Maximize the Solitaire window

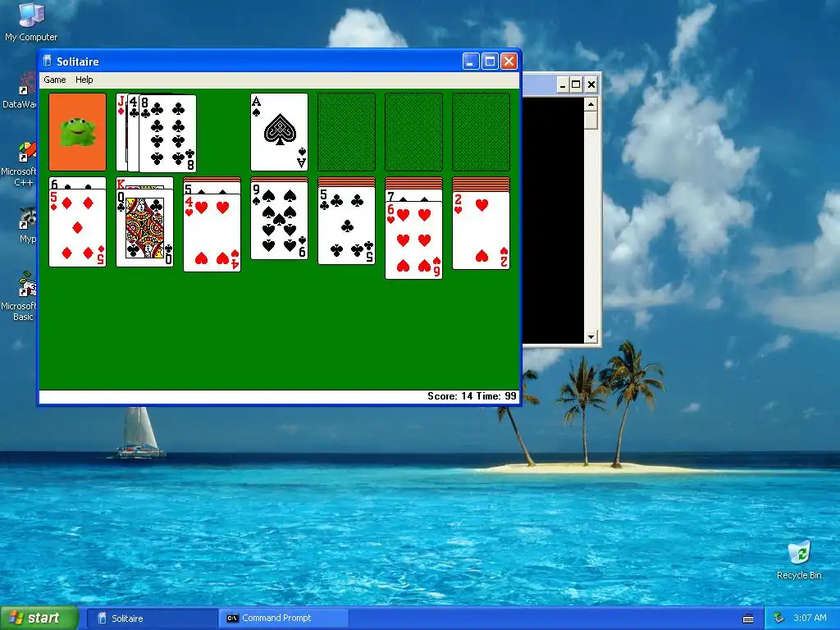point(490,61)
